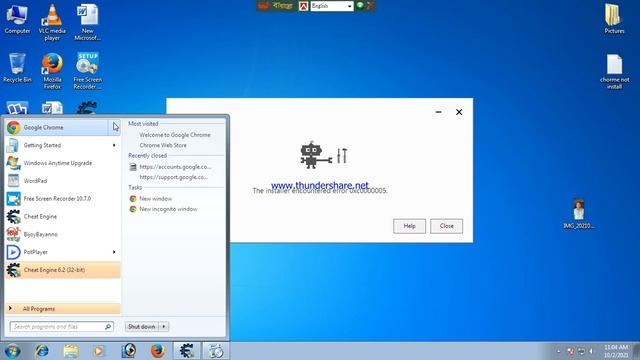The image size is (640, 360).
Task: Expand All Programs list
Action: [x=63, y=309]
